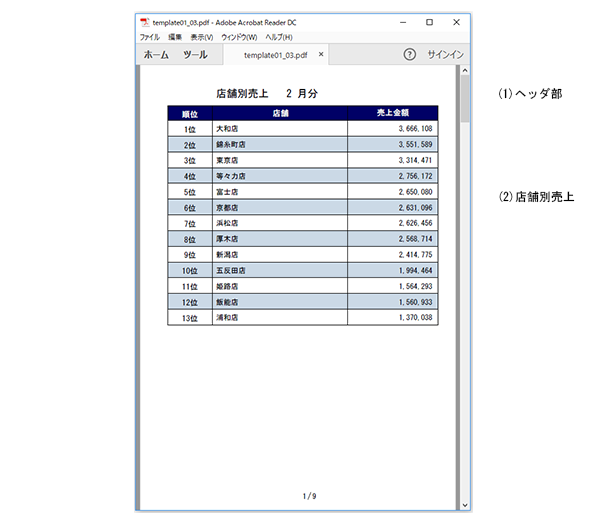The image size is (614, 528).
Task: Click the scrollbar down arrow
Action: [465, 505]
